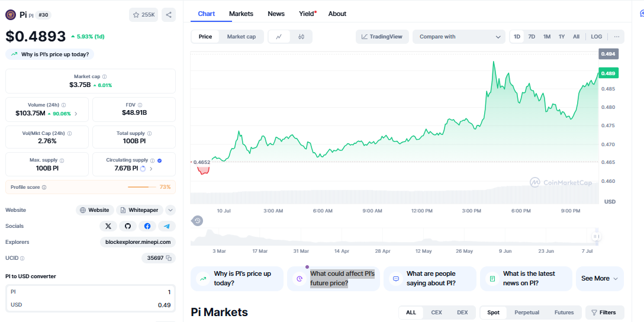Copy the UCID 35697 with copy icon

point(169,258)
